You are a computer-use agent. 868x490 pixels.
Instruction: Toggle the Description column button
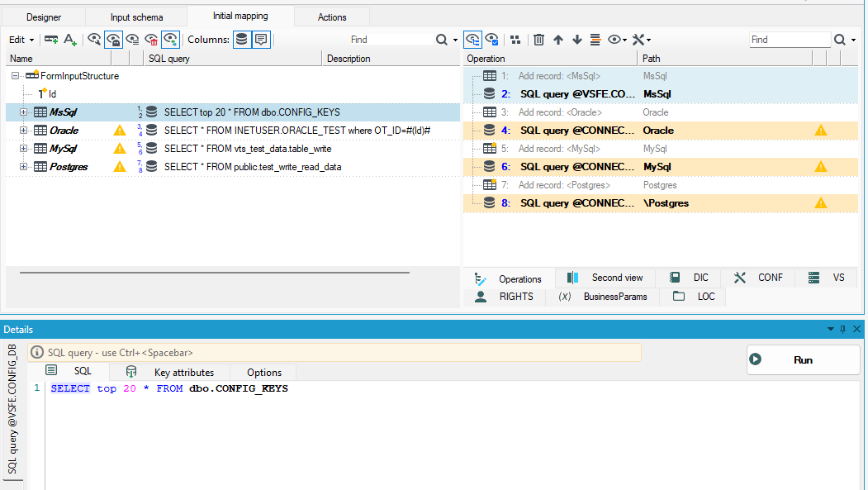pyautogui.click(x=261, y=40)
